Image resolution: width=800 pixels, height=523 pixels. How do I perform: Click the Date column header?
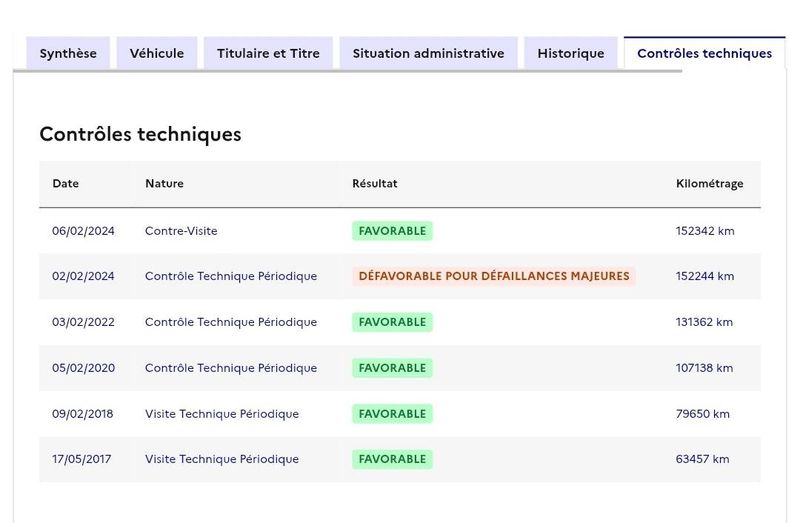click(x=65, y=184)
